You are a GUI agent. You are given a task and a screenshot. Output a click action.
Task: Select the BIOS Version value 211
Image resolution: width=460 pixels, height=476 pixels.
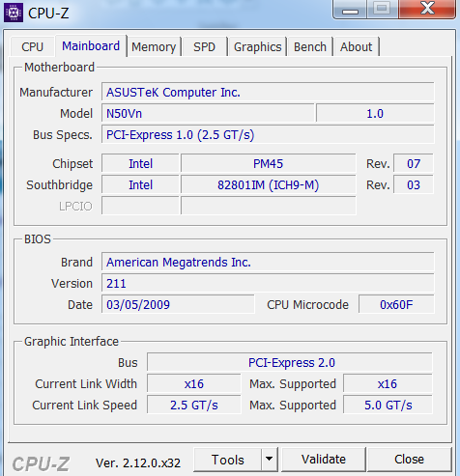268,283
